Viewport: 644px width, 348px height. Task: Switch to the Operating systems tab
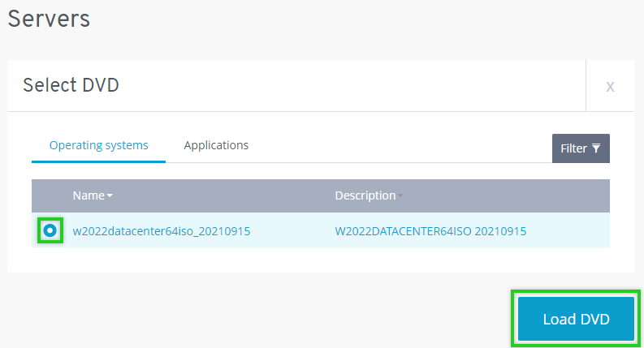pos(98,145)
